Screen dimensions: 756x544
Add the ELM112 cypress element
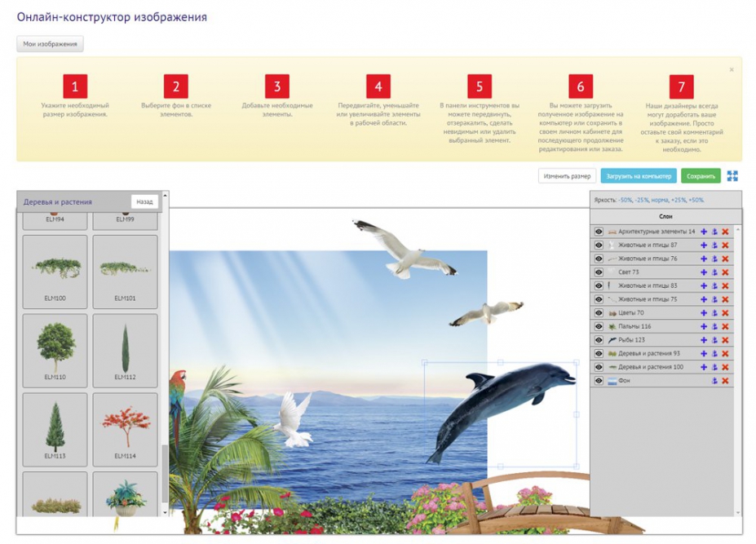click(x=125, y=351)
